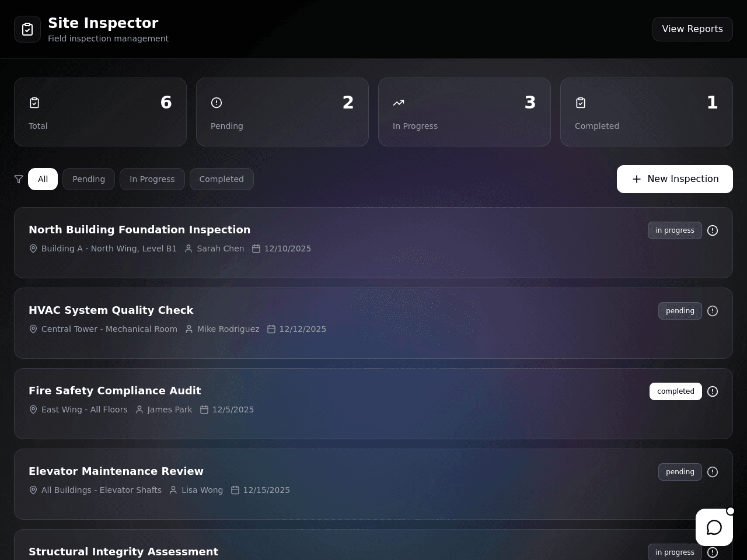Click the 12/15/2025 date for Elevator Maintenance
The image size is (747, 560).
tap(267, 490)
